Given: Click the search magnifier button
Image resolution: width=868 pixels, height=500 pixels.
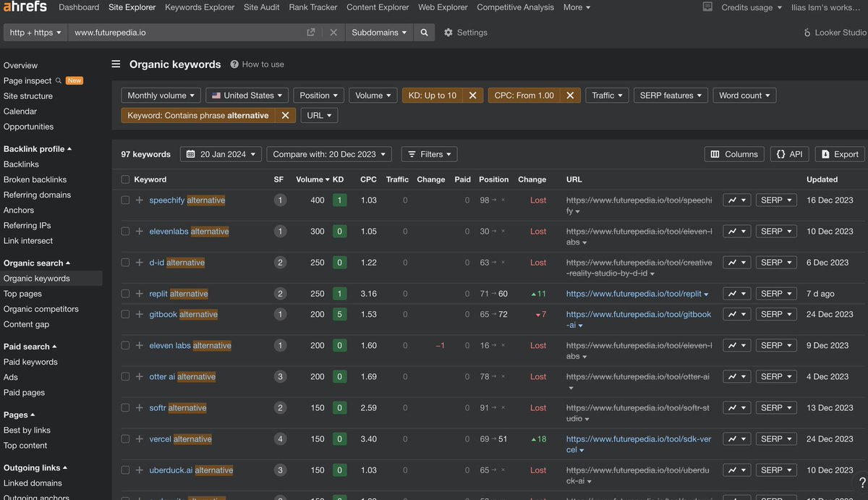Looking at the screenshot, I should point(425,33).
